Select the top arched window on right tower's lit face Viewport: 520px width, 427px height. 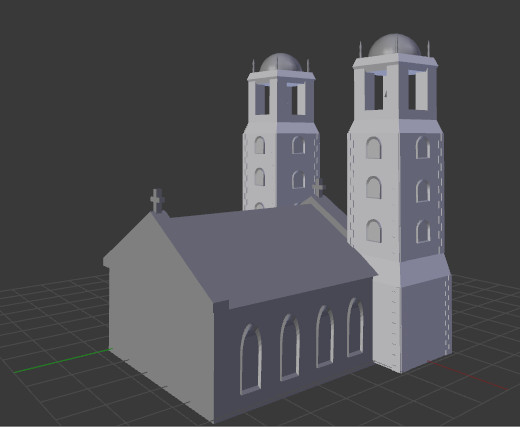(373, 148)
